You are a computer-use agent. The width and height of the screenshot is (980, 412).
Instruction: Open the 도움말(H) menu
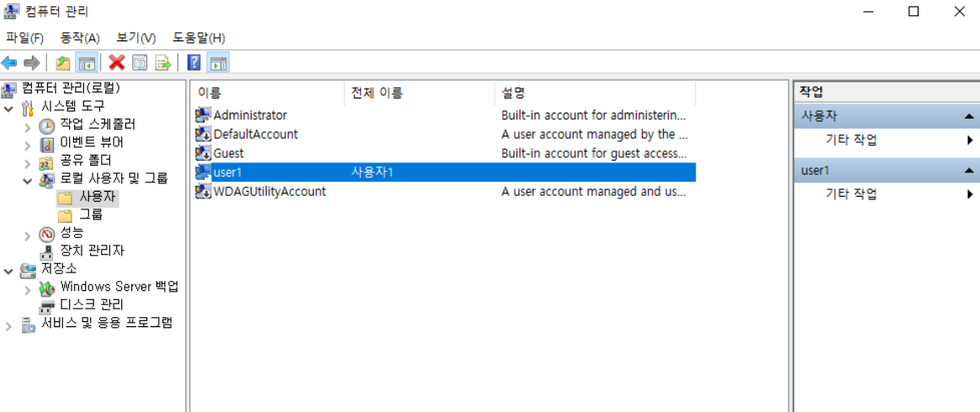[x=199, y=38]
